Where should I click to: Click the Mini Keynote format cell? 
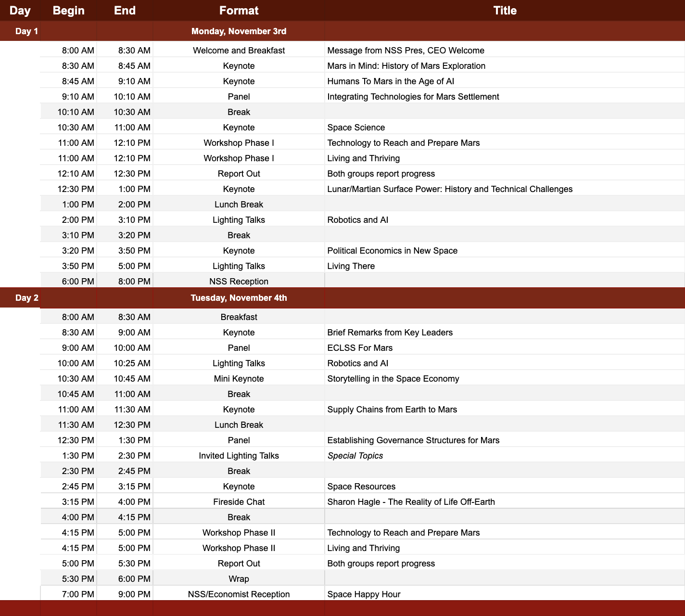(x=239, y=379)
